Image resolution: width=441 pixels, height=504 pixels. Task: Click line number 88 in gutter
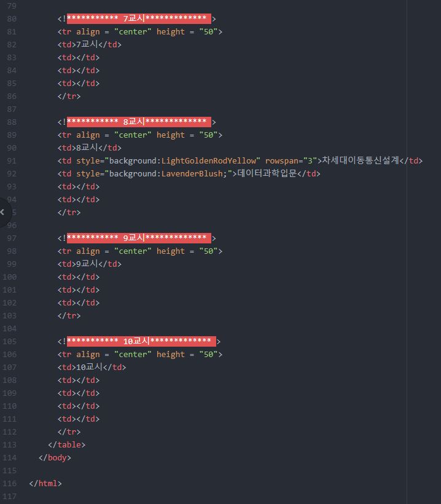coord(12,122)
